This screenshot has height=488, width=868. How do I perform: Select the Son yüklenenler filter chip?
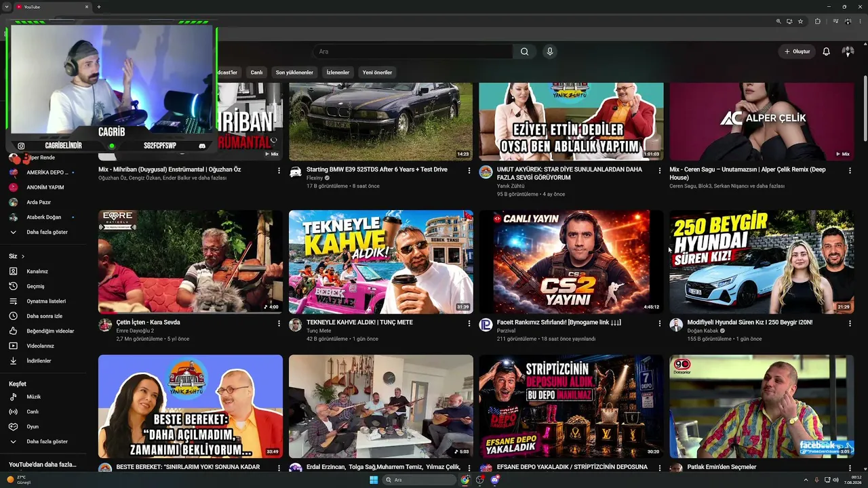click(x=294, y=73)
